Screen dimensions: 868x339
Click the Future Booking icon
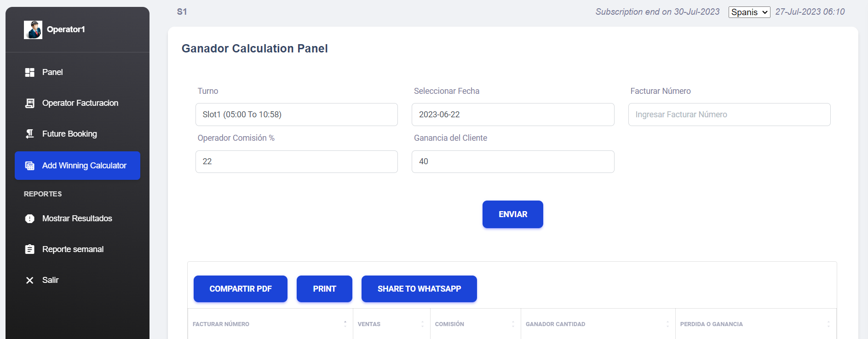tap(30, 134)
